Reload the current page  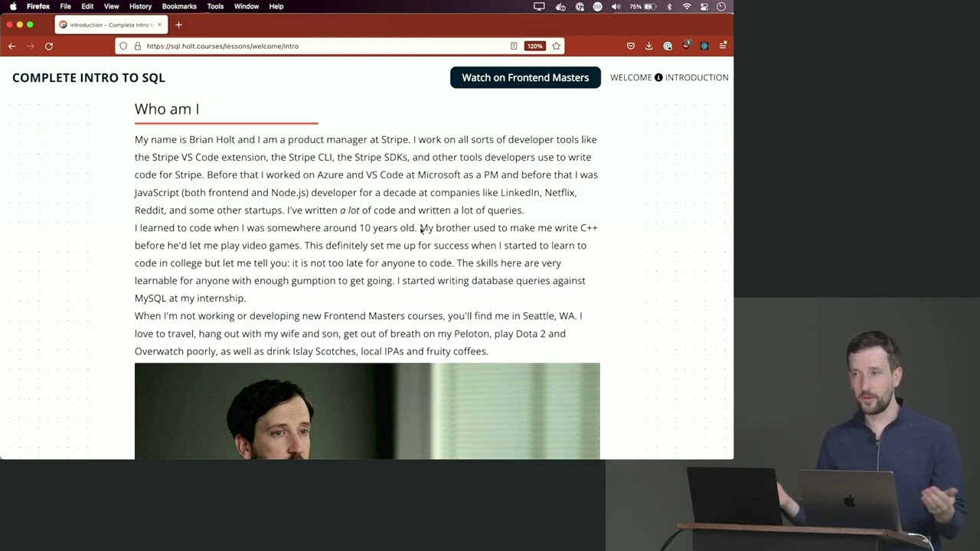tap(49, 46)
